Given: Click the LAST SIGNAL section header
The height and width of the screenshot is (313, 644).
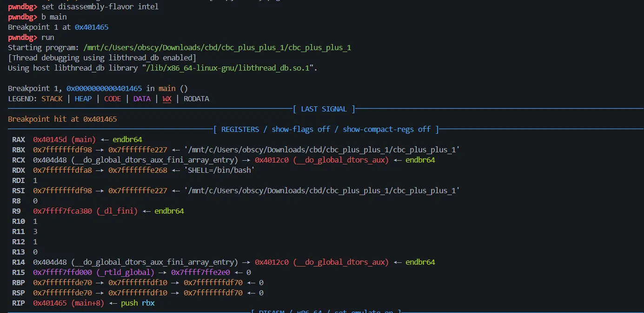Looking at the screenshot, I should point(324,109).
